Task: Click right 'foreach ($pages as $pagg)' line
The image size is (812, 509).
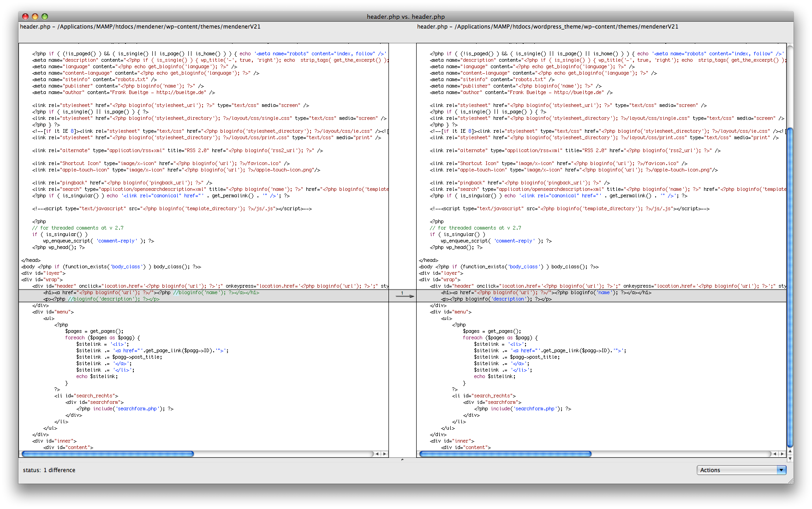Action: pos(501,338)
